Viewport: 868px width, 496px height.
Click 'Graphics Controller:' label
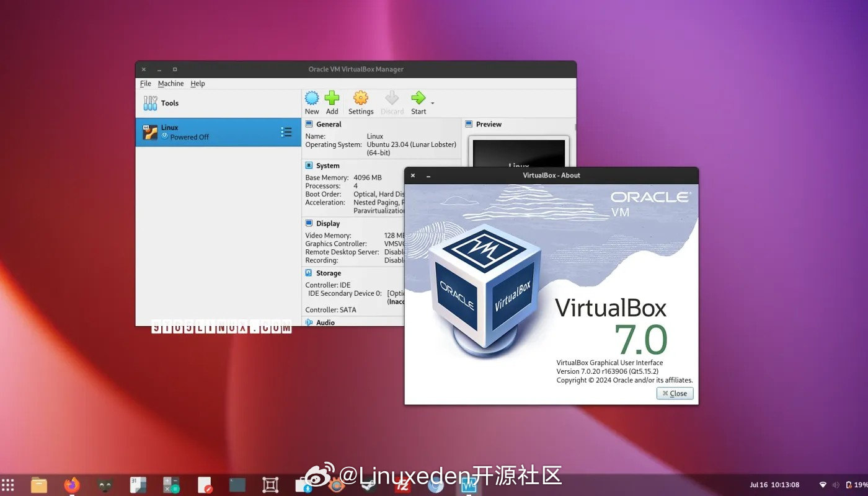coord(336,244)
